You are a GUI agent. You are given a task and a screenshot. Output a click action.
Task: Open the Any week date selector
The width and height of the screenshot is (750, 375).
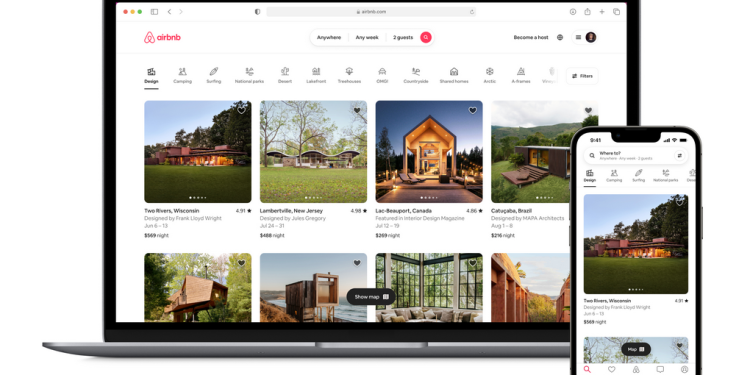[x=367, y=37]
